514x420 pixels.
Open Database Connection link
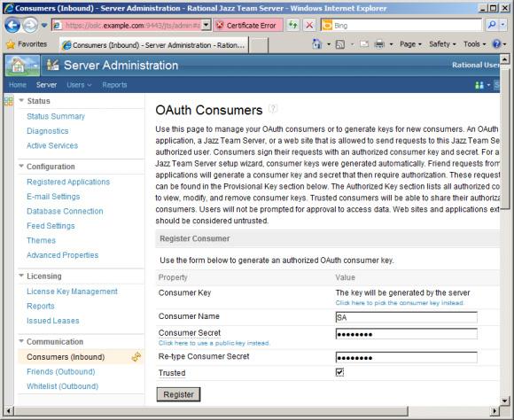[x=65, y=211]
